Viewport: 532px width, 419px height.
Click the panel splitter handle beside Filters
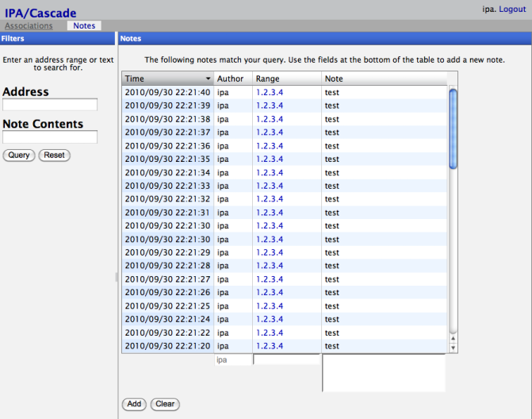[116, 277]
